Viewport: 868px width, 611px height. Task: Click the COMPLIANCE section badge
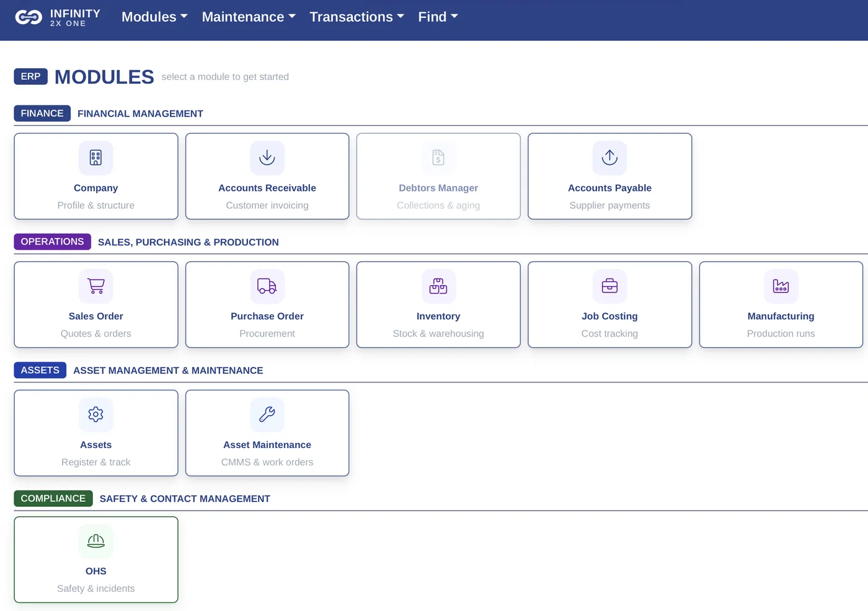pyautogui.click(x=53, y=498)
